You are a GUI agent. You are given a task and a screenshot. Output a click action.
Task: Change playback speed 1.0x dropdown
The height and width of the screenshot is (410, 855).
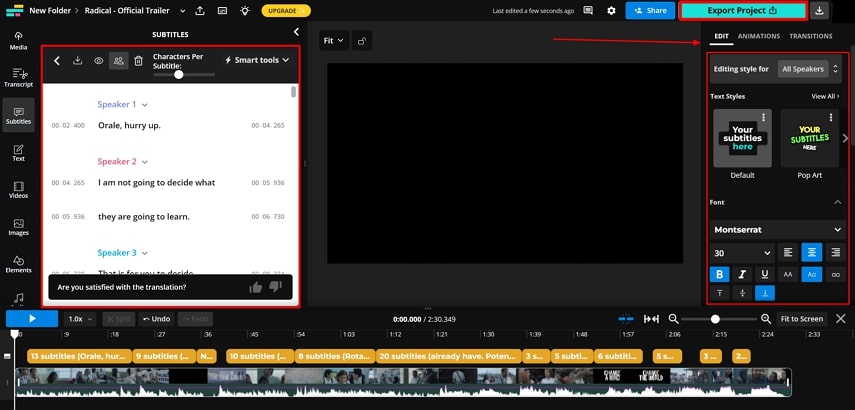pyautogui.click(x=80, y=319)
